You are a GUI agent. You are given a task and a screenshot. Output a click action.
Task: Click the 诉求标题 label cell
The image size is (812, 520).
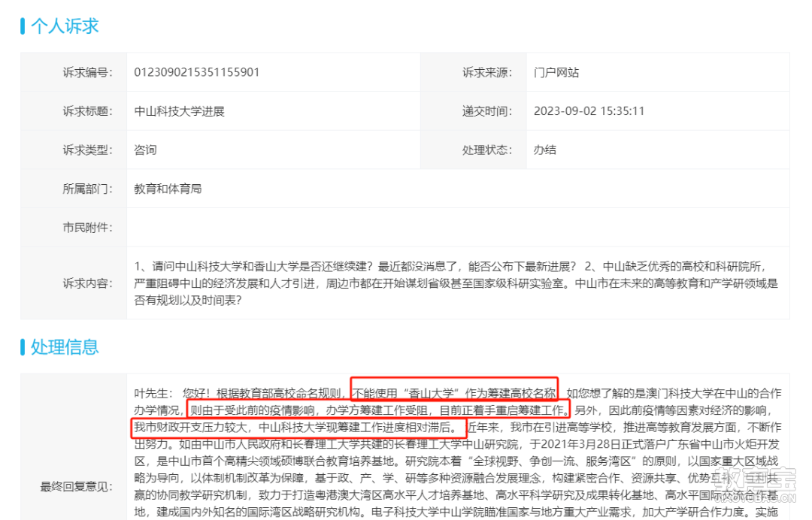74,111
